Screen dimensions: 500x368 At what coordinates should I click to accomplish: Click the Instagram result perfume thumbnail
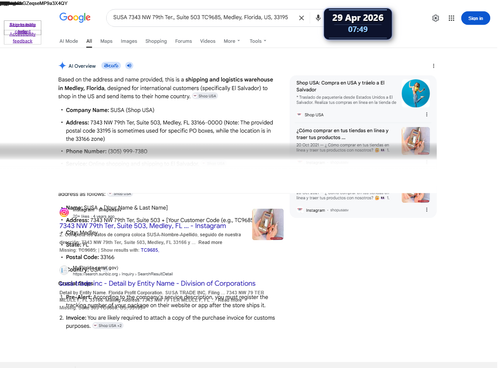[x=268, y=224]
